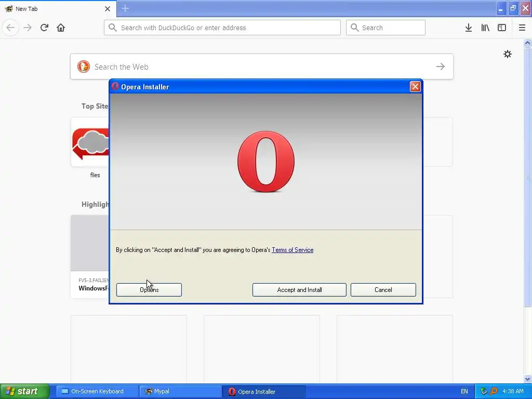Close the Opera Installer dialog
This screenshot has height=399, width=532.
pos(415,87)
